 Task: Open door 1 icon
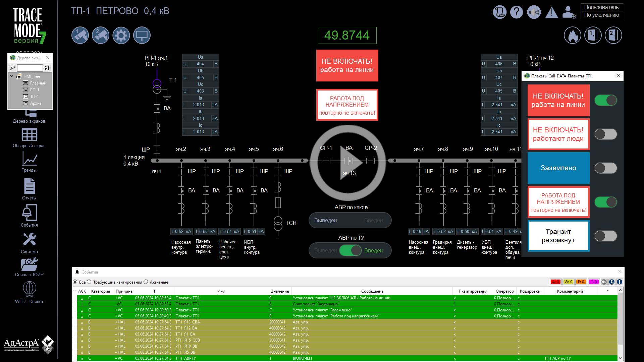point(593,35)
